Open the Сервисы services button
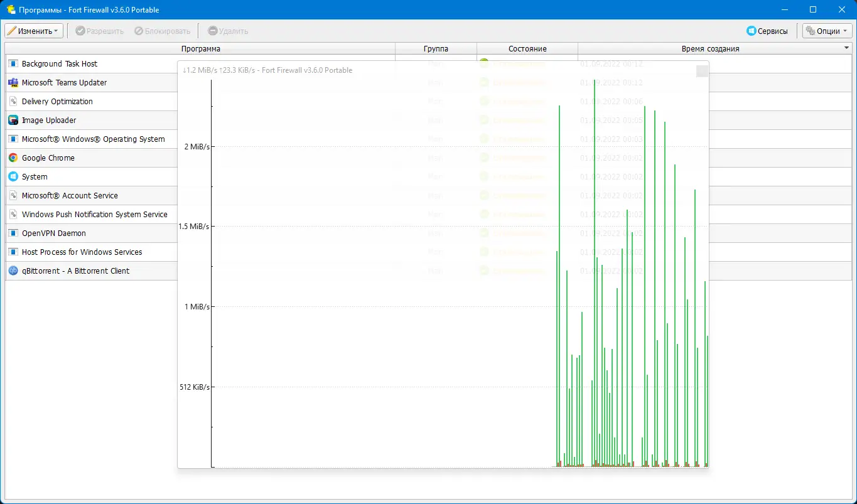Viewport: 857px width, 504px height. pos(767,31)
